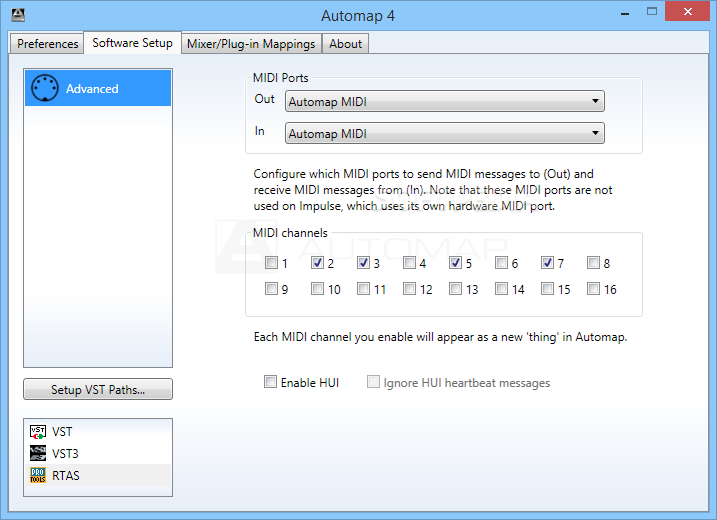Select the Advanced MIDI connector icon
Image resolution: width=717 pixels, height=520 pixels.
[x=44, y=88]
